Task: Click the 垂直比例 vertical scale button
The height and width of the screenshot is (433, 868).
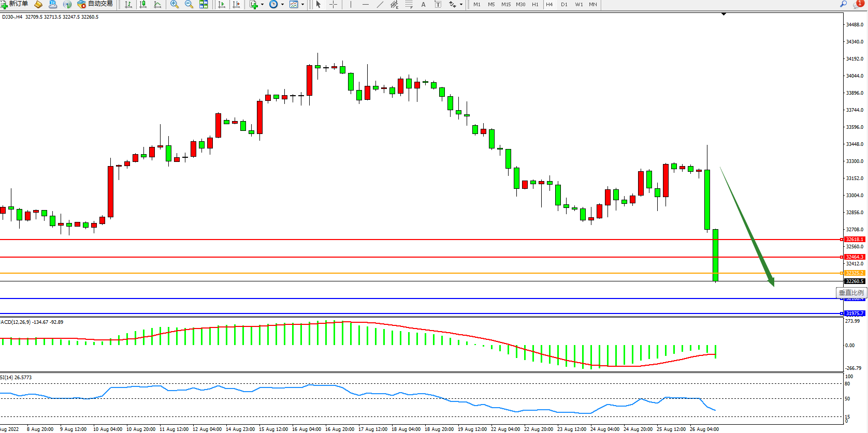Action: pos(851,293)
